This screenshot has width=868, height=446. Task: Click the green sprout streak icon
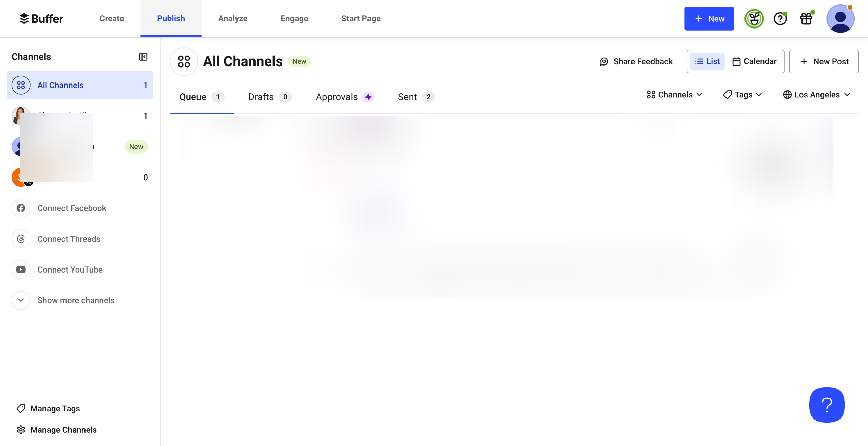[754, 19]
